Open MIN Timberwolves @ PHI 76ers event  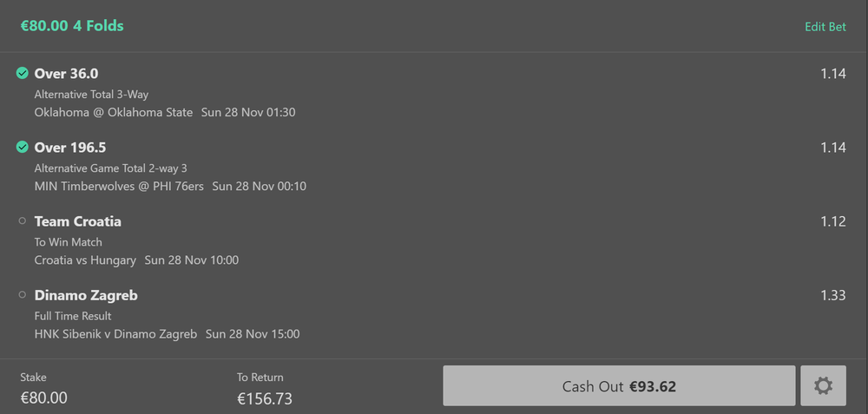[119, 186]
